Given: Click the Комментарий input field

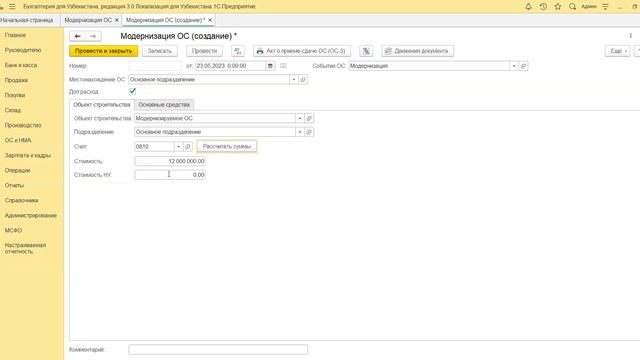Looking at the screenshot, I should click(218, 350).
